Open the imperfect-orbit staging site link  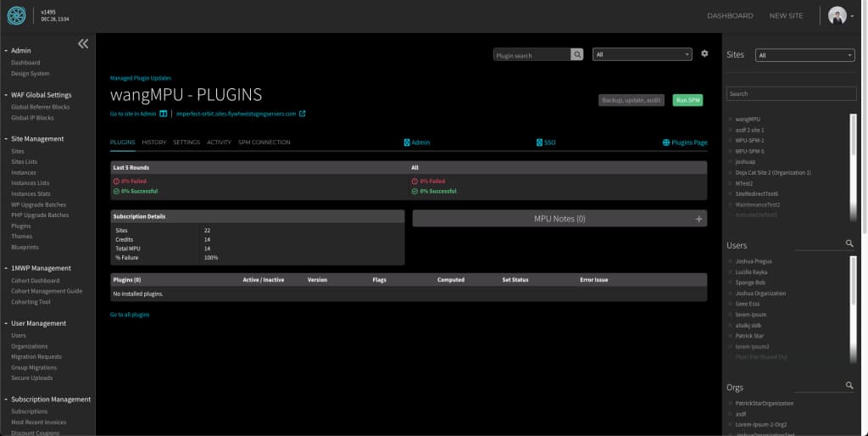point(236,114)
